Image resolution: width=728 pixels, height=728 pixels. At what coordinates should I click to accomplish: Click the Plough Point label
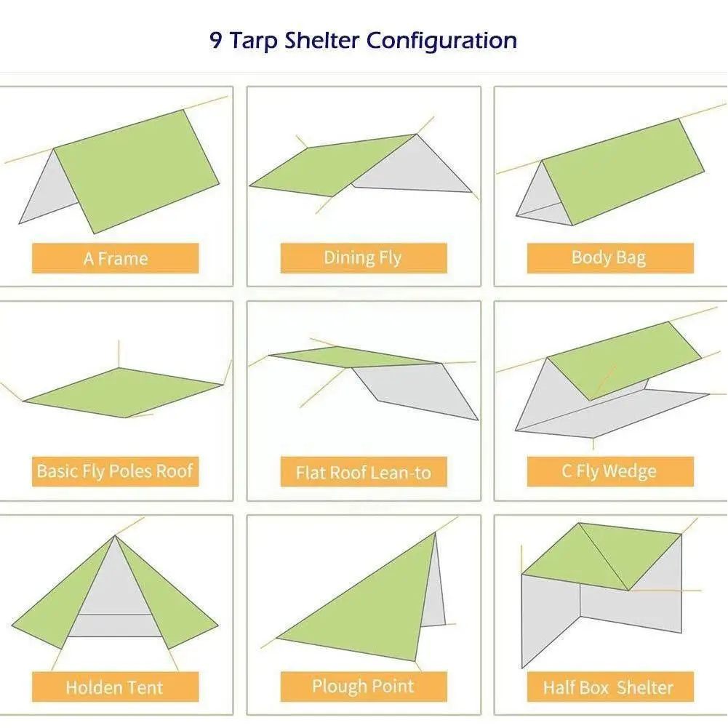click(x=363, y=687)
